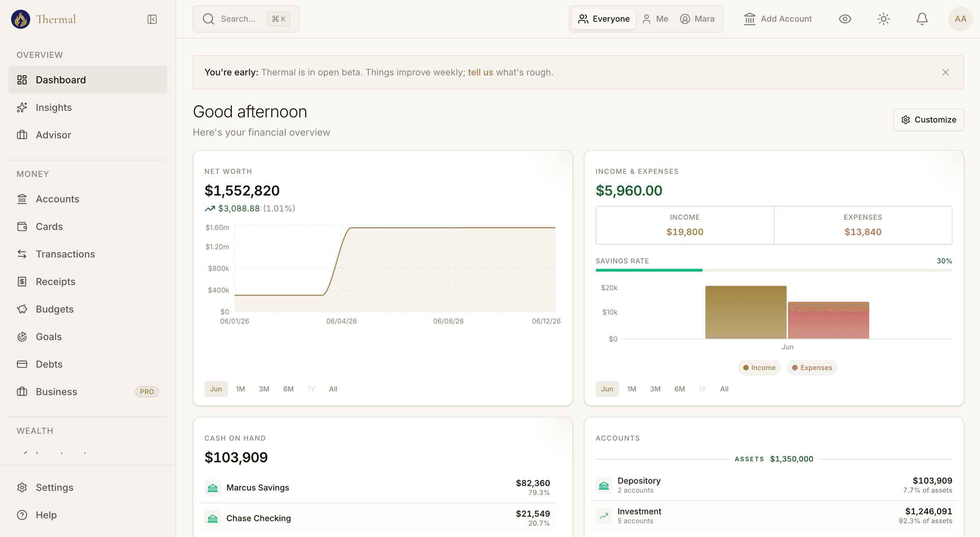Screen dimensions: 980x537
Task: Click the Depository account type icon
Action: (604, 485)
